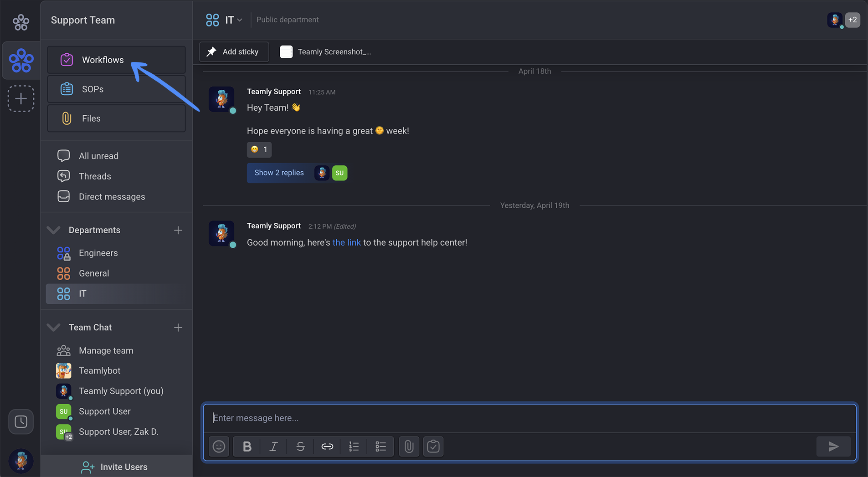Click the Public department label

point(287,20)
